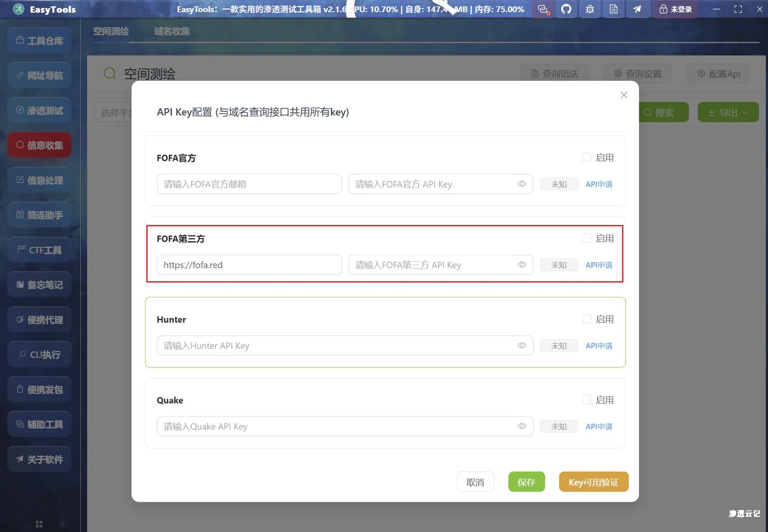Show the FOFA官方 API Key with the eye toggle

522,184
